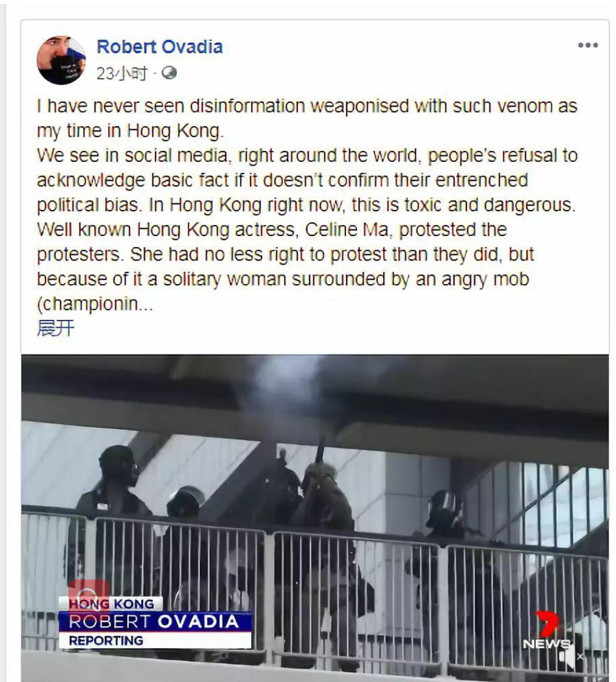Click the ROBERT OVADIA name caption bar

[155, 622]
